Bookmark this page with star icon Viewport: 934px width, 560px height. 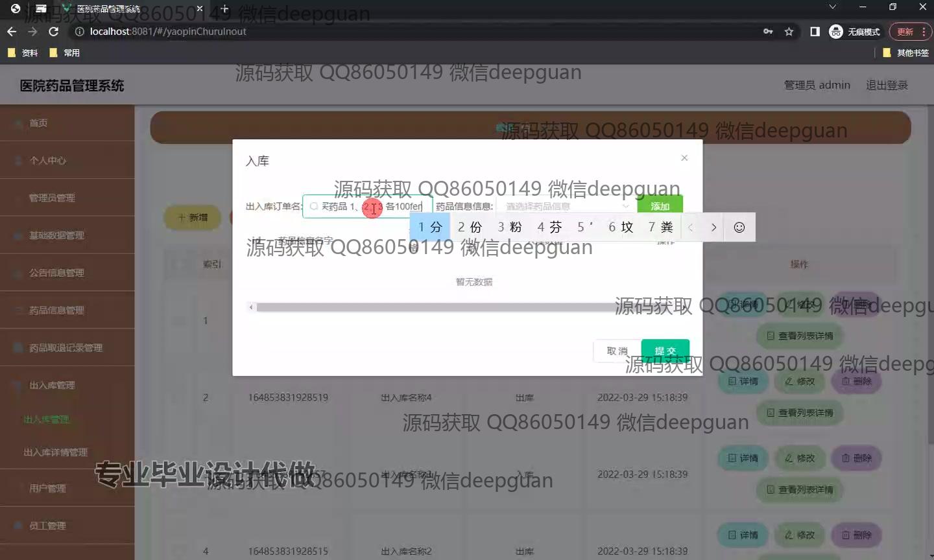click(789, 31)
